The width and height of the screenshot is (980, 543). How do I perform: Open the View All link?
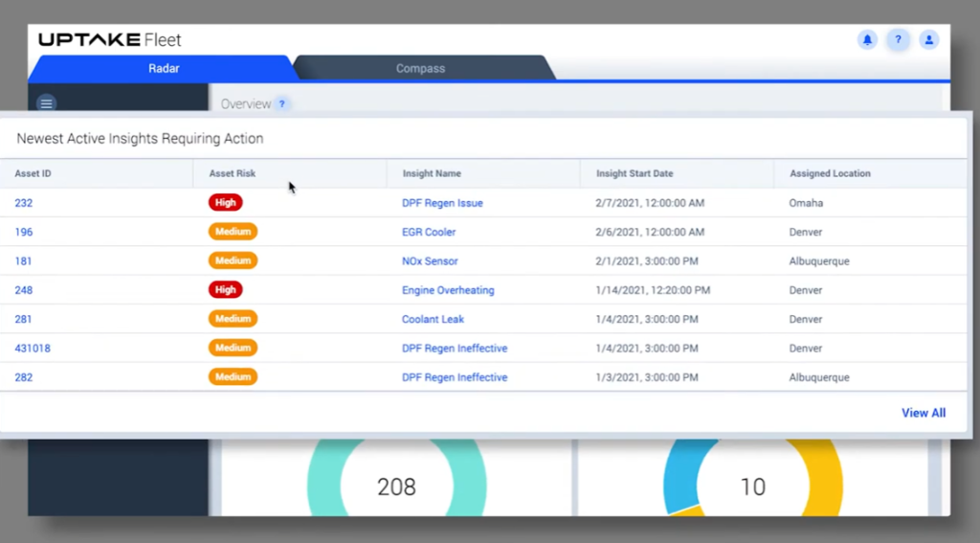tap(923, 414)
